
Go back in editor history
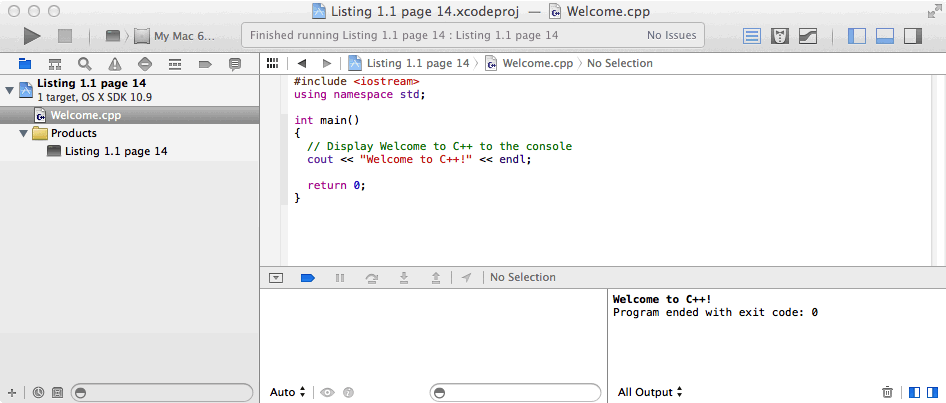coord(302,63)
